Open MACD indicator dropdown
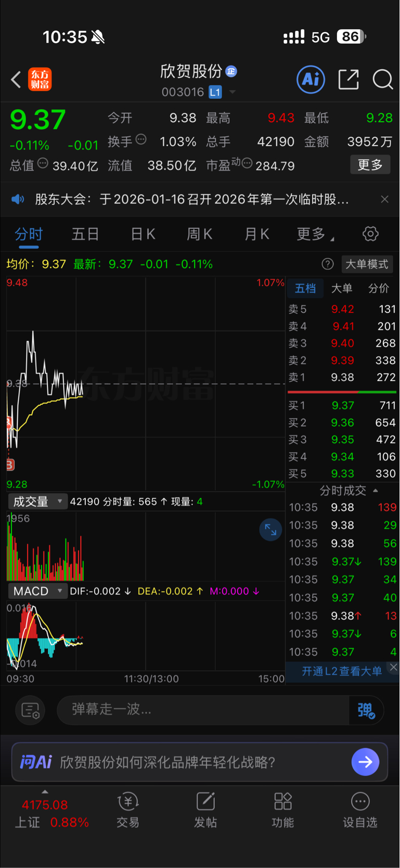Viewport: 400px width, 868px height. 37,591
